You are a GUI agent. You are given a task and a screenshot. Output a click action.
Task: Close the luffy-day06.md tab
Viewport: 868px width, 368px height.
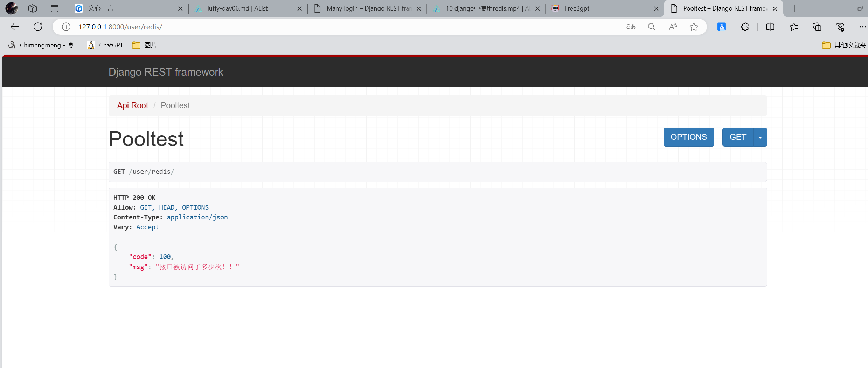click(300, 9)
